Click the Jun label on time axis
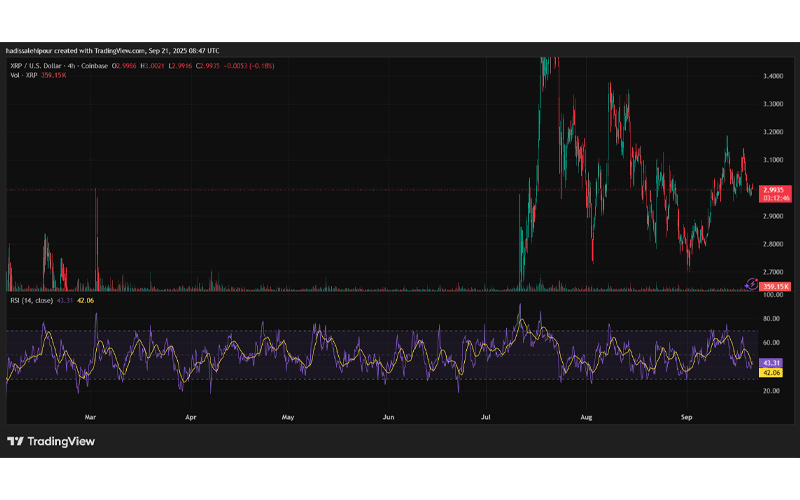 tap(388, 417)
